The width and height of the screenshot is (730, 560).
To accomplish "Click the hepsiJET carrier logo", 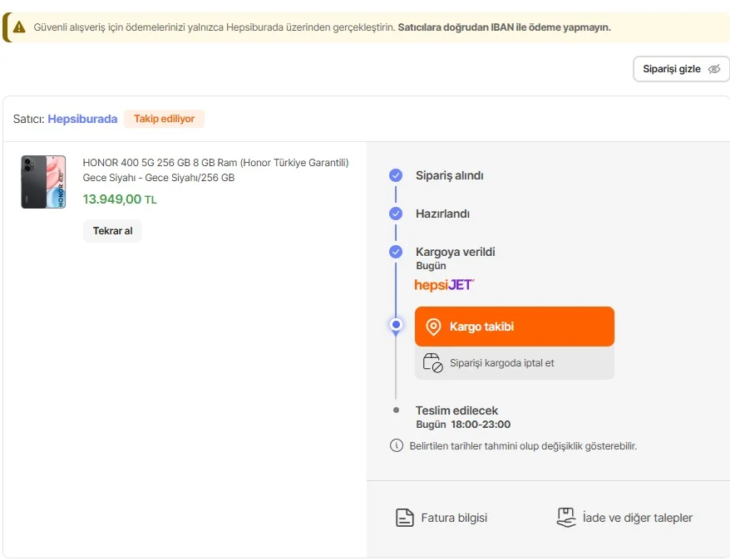I will coord(445,285).
